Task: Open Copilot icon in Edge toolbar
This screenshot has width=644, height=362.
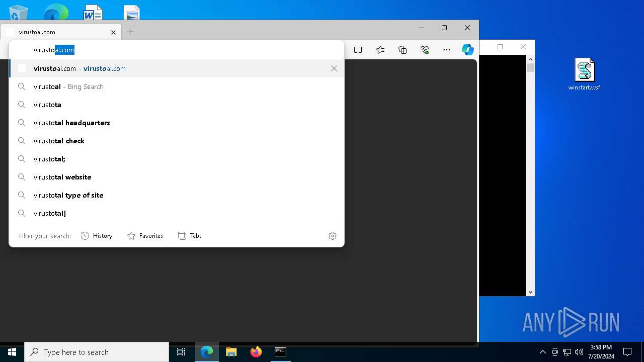Action: (468, 50)
